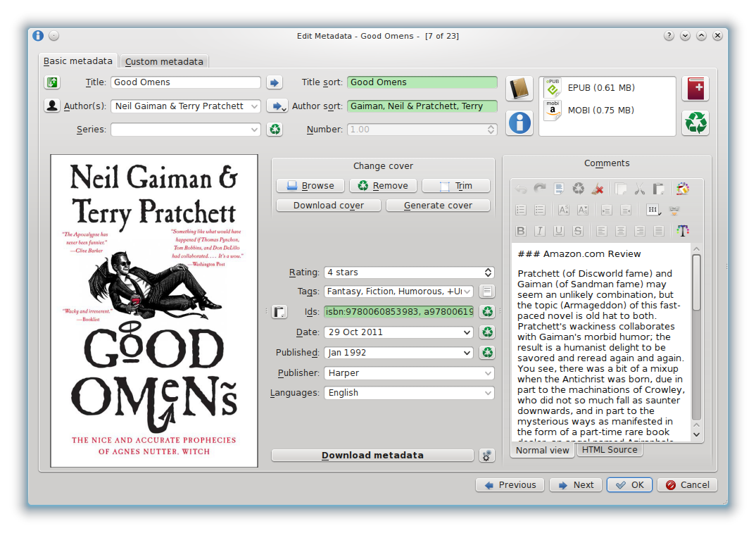Expand the Series dropdown
Image resolution: width=756 pixels, height=533 pixels.
point(254,130)
